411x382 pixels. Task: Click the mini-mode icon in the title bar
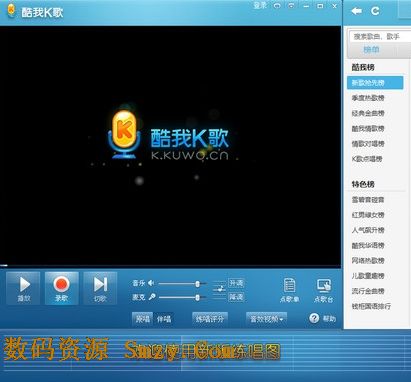click(x=291, y=6)
